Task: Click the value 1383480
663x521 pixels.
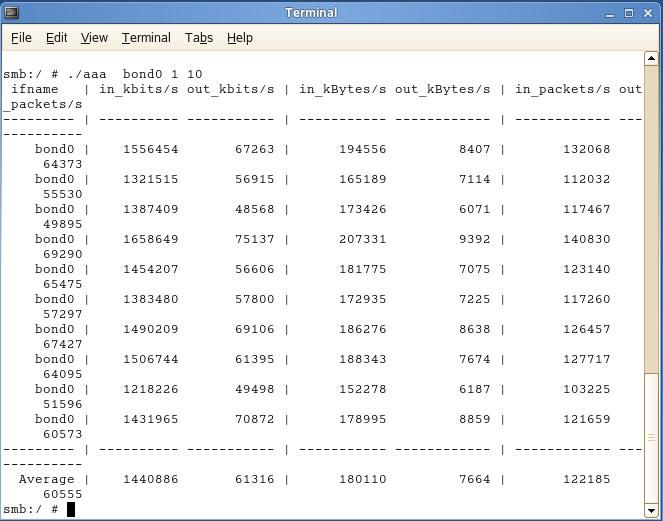Action: tap(151, 299)
